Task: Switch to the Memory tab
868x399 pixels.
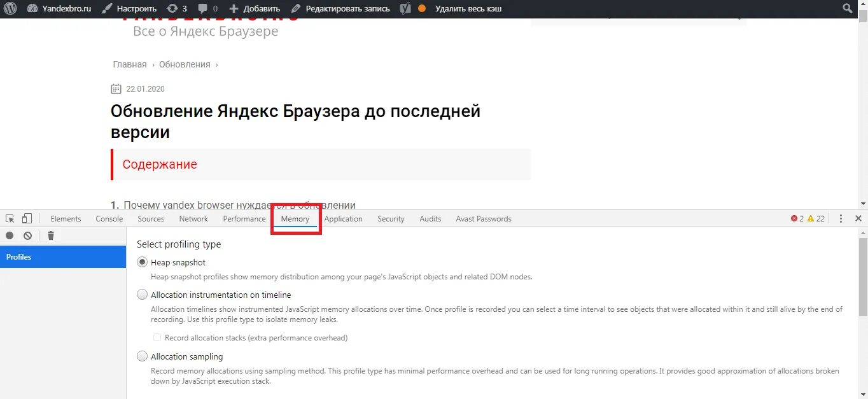Action: point(295,218)
